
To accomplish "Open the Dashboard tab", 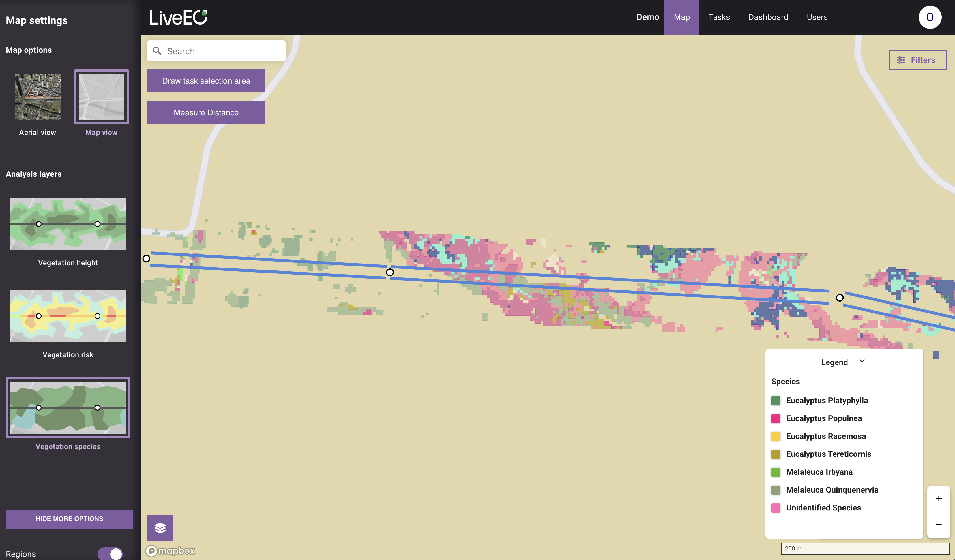I will (768, 17).
